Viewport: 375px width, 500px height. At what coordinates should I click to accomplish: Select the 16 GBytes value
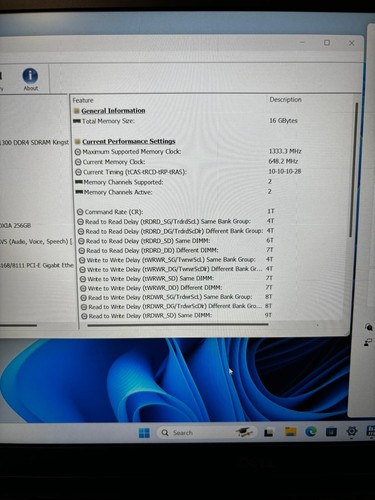(283, 121)
